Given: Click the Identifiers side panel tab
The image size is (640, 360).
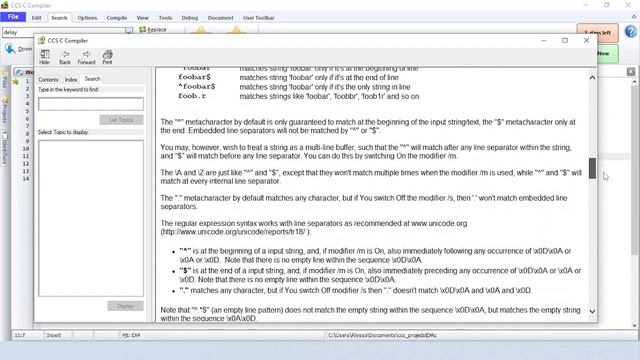Looking at the screenshot, I should pos(4,147).
